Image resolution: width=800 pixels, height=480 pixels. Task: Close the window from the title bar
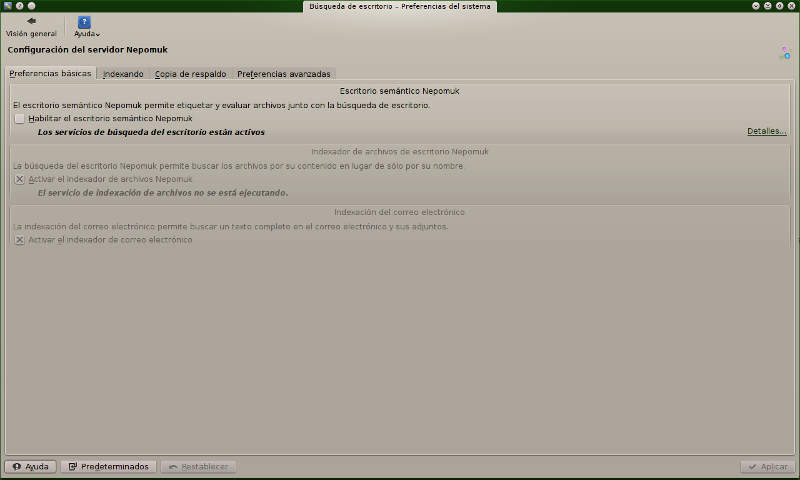791,6
